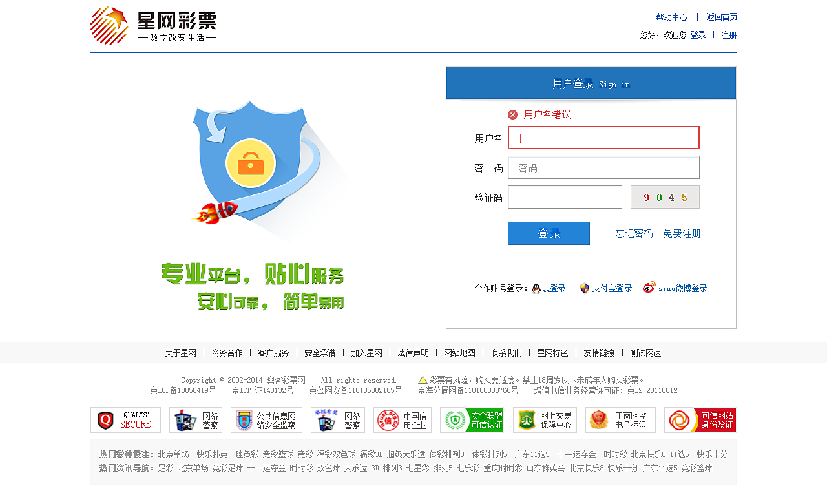Viewport: 827px width, 504px height.
Task: Sign in with the QQ account icon
Action: [550, 288]
